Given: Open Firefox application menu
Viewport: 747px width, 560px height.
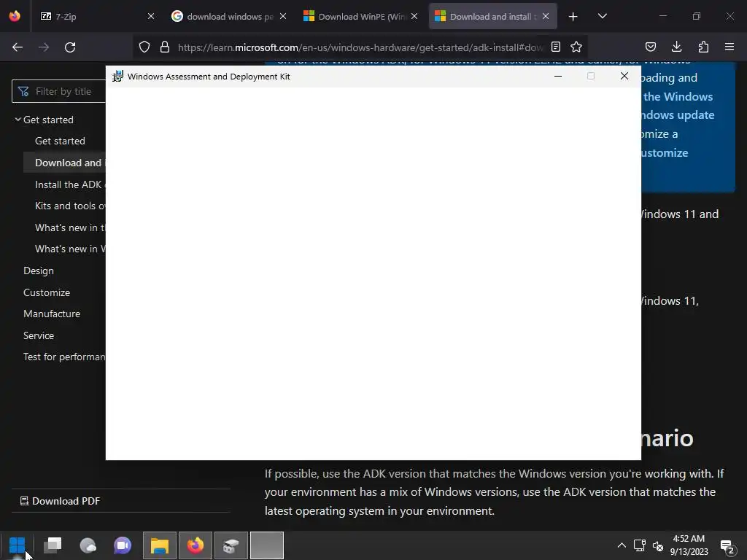Looking at the screenshot, I should point(729,47).
